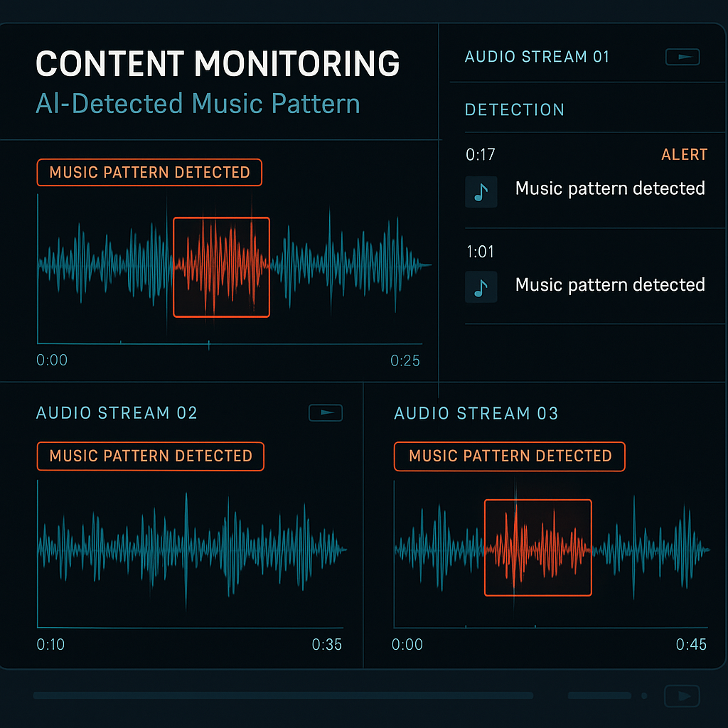
Task: Click the bottom progress bar track
Action: coord(283,695)
